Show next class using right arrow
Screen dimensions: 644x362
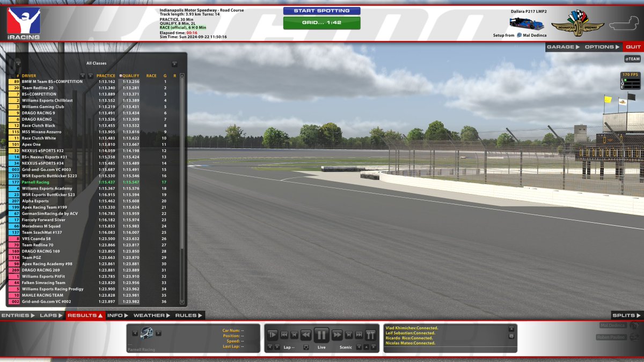[174, 64]
